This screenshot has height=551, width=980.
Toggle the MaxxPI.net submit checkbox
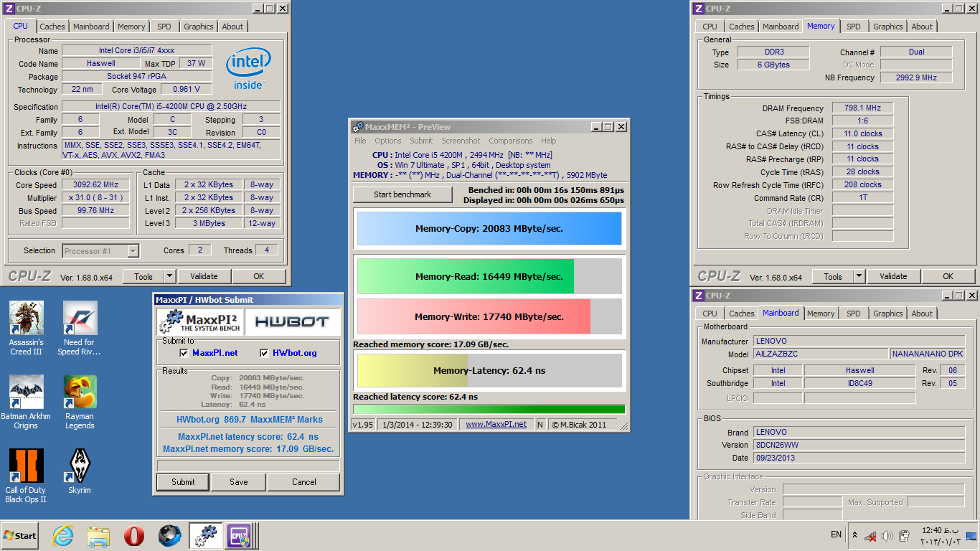click(x=184, y=353)
